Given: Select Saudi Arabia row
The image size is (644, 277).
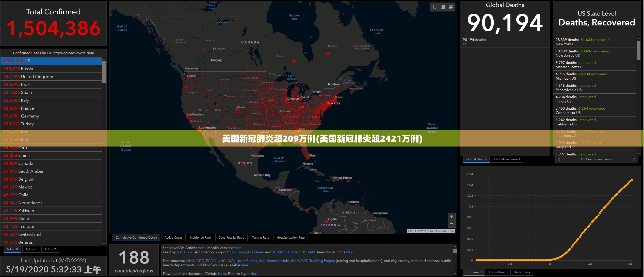Looking at the screenshot, I should (51, 171).
